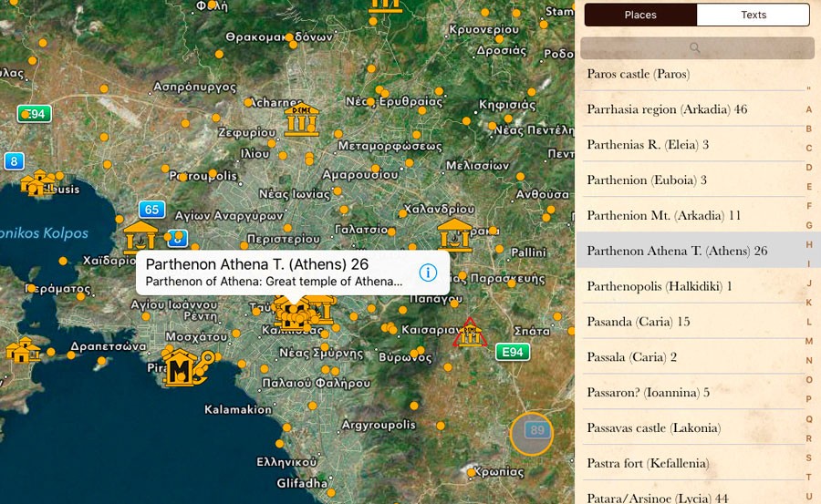Jump to letter S in index
Screen dimensions: 821x504
pos(808,457)
